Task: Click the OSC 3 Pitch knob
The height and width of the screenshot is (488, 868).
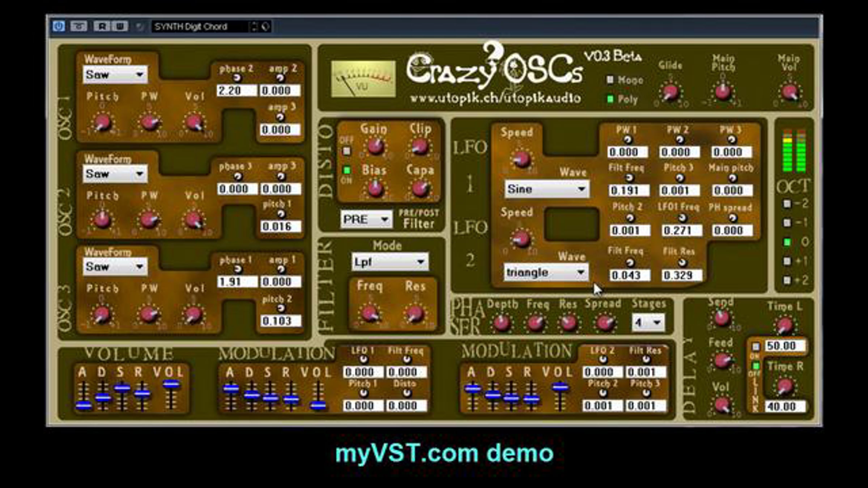Action: pyautogui.click(x=102, y=314)
